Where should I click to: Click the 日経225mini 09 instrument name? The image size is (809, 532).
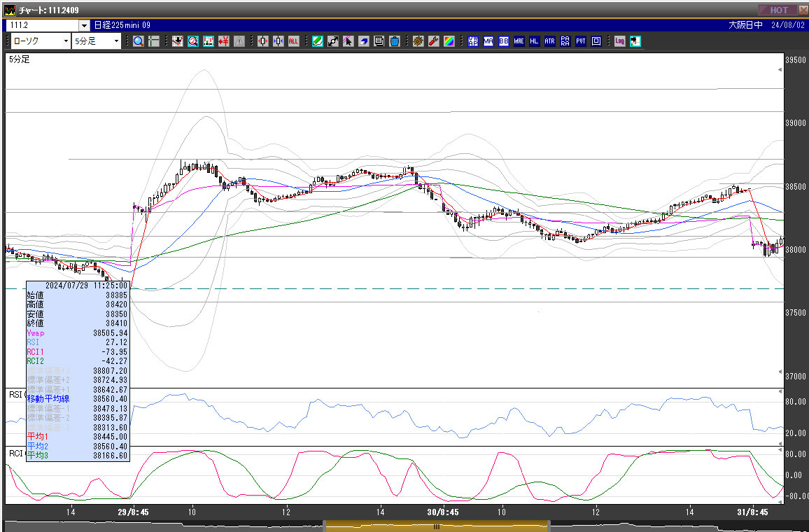coord(122,25)
